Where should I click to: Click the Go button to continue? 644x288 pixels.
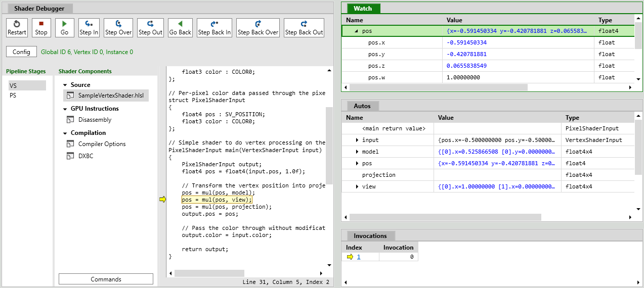point(64,28)
